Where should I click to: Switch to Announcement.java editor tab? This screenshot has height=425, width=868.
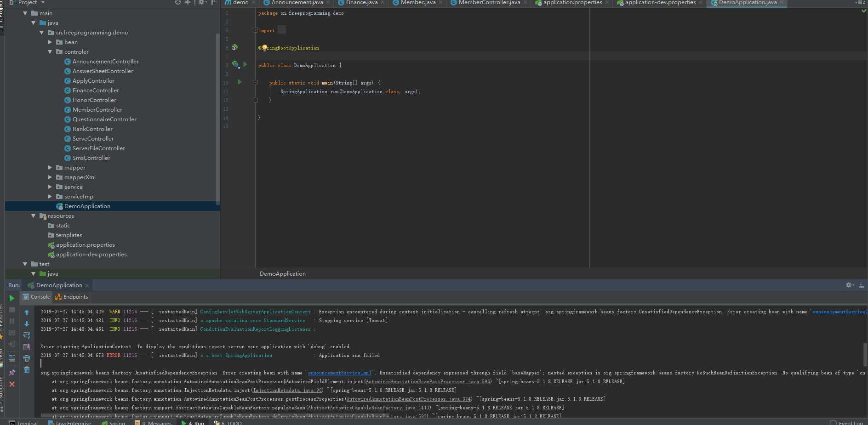(297, 3)
